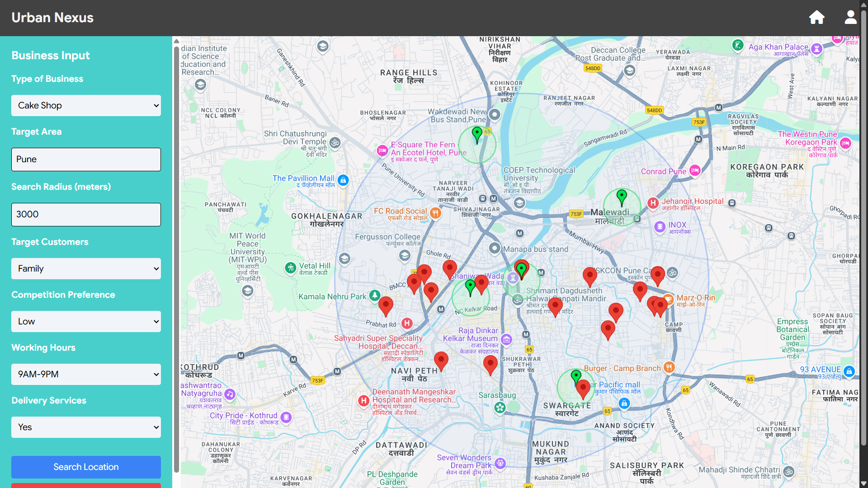Expand the Delivery Services dropdown

click(x=86, y=427)
